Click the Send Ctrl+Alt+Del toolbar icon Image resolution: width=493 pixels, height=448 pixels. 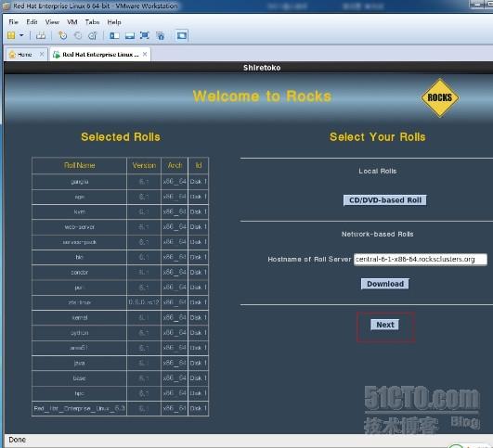click(41, 35)
